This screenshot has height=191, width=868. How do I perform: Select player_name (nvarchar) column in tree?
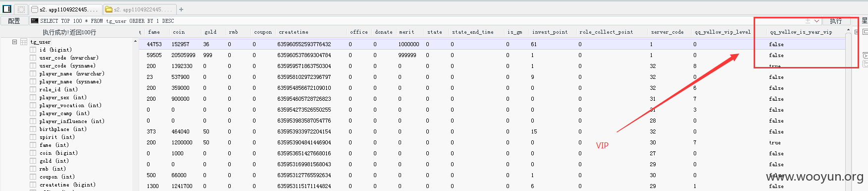(x=72, y=73)
